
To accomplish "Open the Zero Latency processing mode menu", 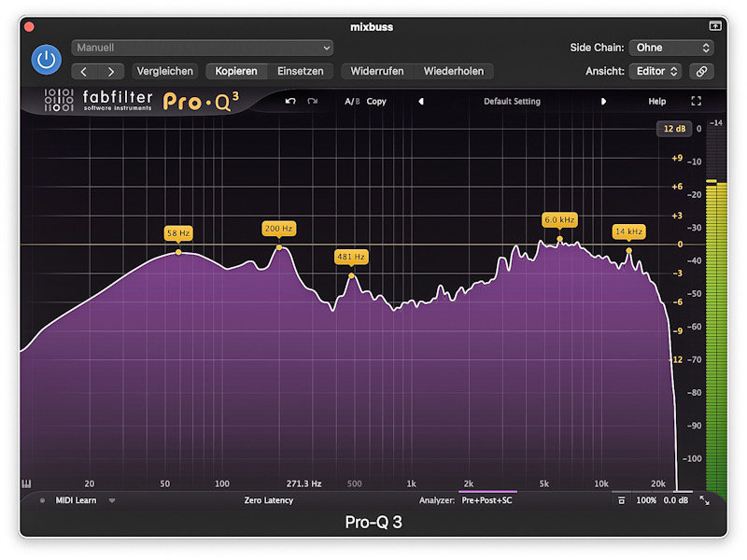I will (269, 500).
